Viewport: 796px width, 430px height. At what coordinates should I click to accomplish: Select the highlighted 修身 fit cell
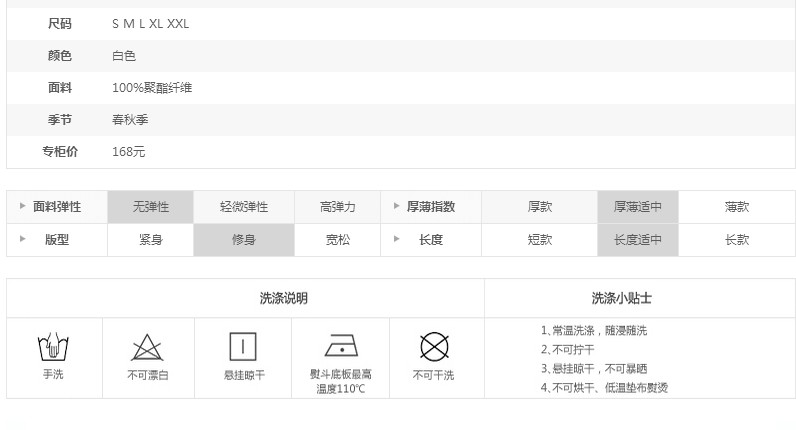click(244, 240)
